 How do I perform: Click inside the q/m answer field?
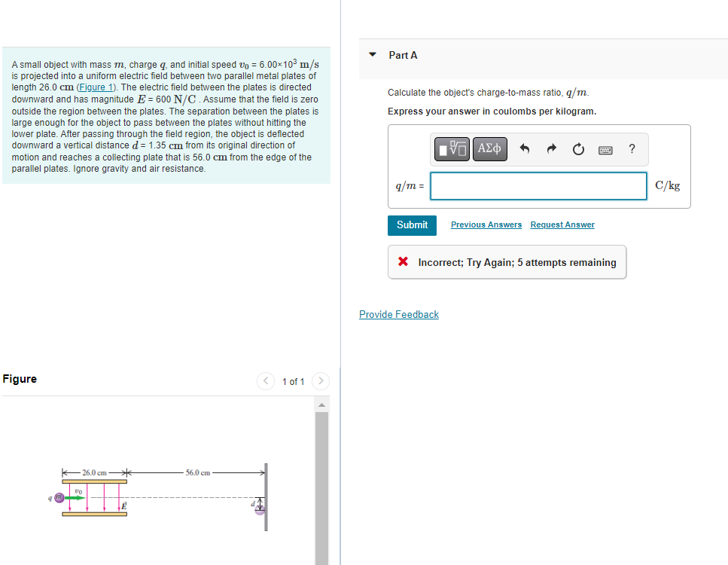tap(538, 185)
